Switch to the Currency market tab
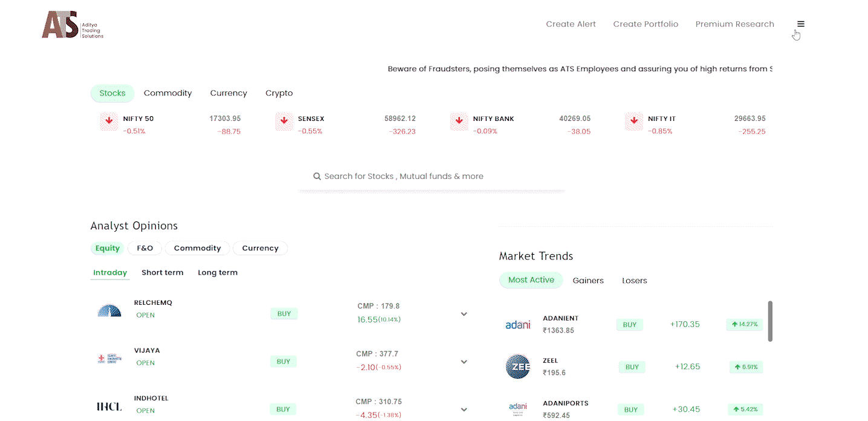 tap(228, 93)
